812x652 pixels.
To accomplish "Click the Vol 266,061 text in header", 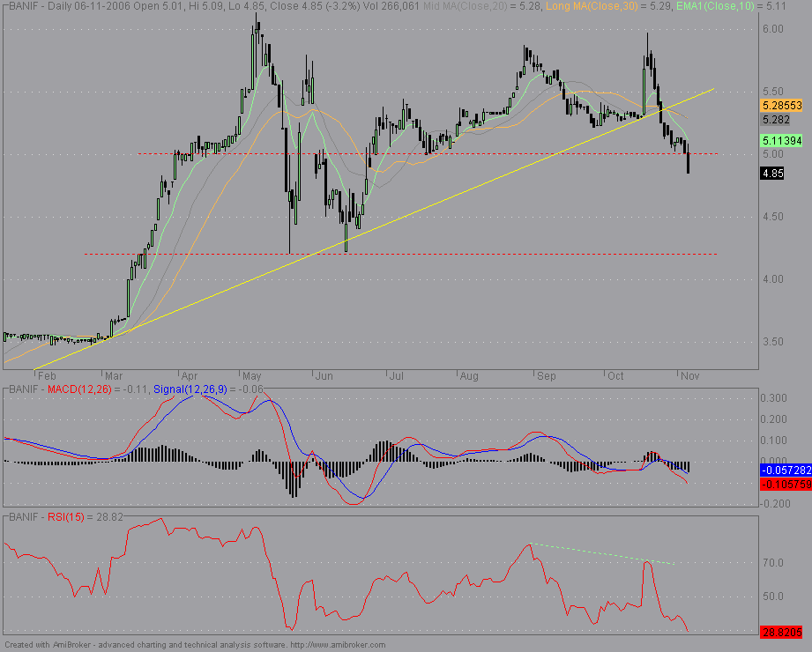I will point(391,6).
